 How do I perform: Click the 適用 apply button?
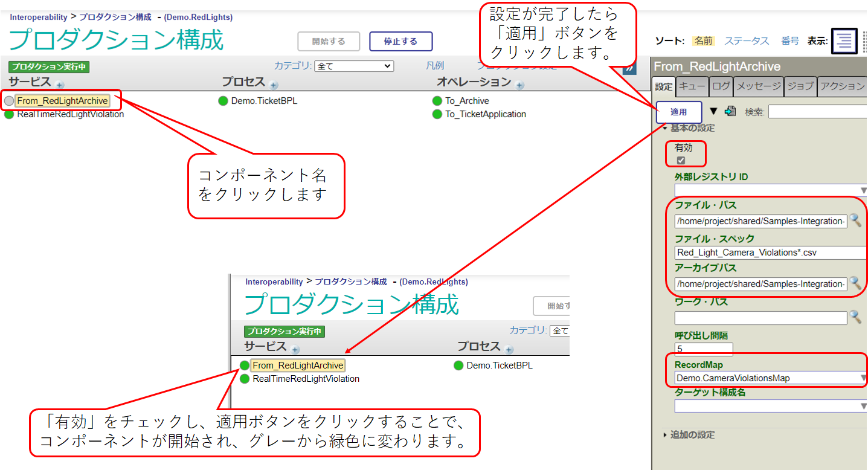pos(679,112)
